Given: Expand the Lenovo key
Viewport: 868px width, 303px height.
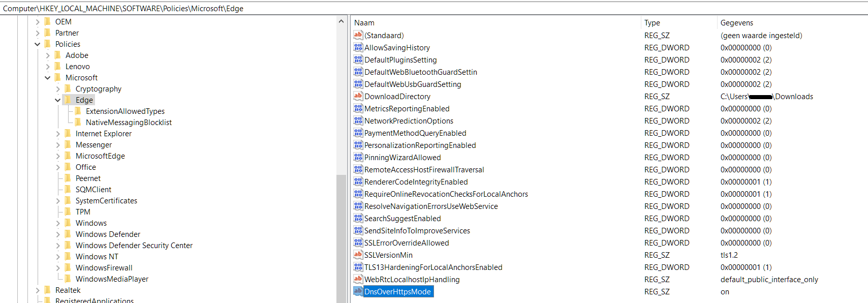Looking at the screenshot, I should click(x=48, y=67).
